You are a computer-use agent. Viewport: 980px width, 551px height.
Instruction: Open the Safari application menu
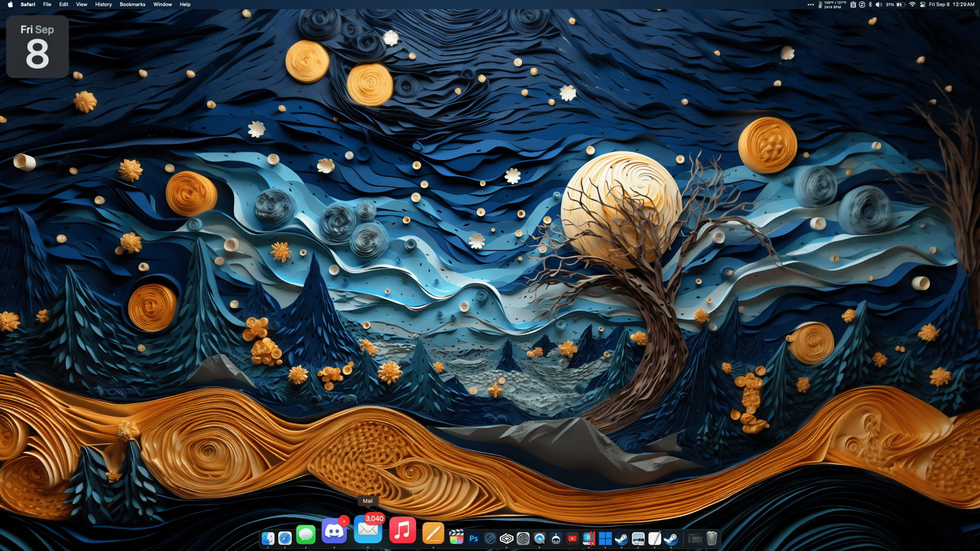28,5
